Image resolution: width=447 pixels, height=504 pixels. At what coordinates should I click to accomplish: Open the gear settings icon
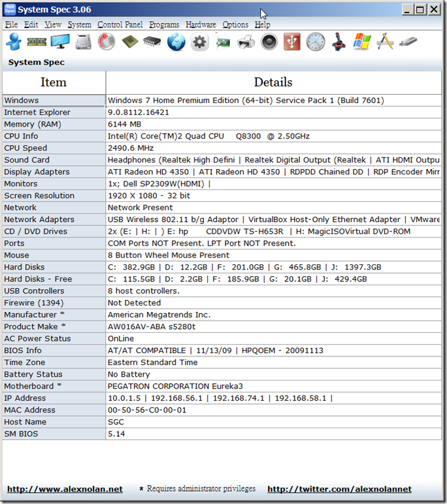pos(199,42)
